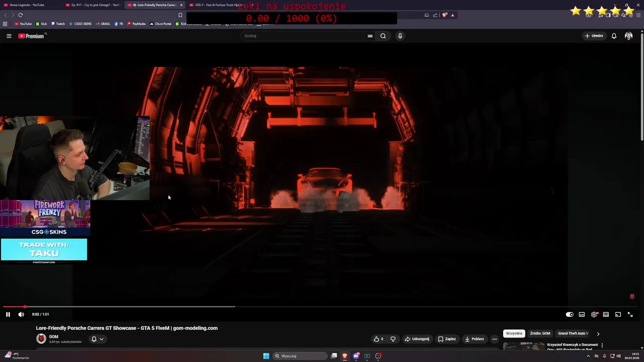Screen dimensions: 644x362
Task: Open weather widget on taskbar
Action: click(x=16, y=356)
